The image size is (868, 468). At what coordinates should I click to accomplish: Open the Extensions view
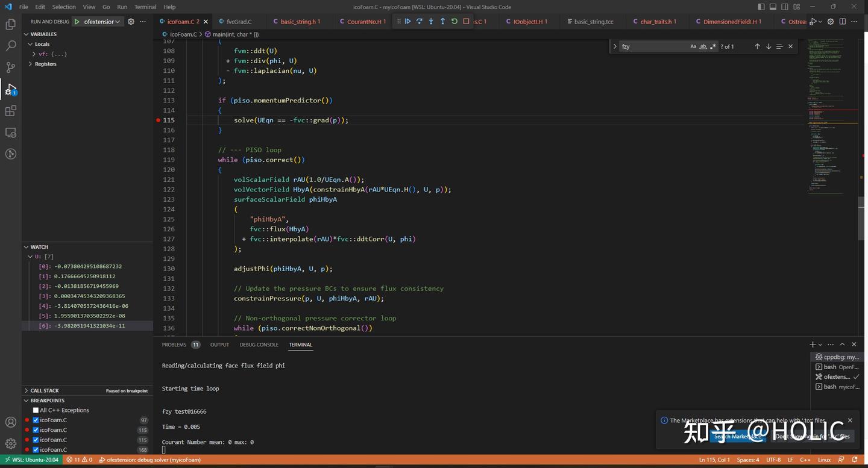(10, 110)
